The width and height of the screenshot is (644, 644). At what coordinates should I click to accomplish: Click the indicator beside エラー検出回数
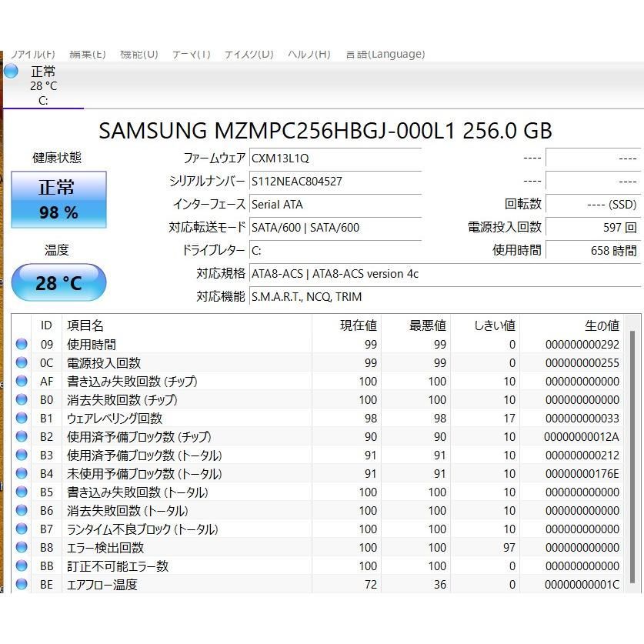22,548
